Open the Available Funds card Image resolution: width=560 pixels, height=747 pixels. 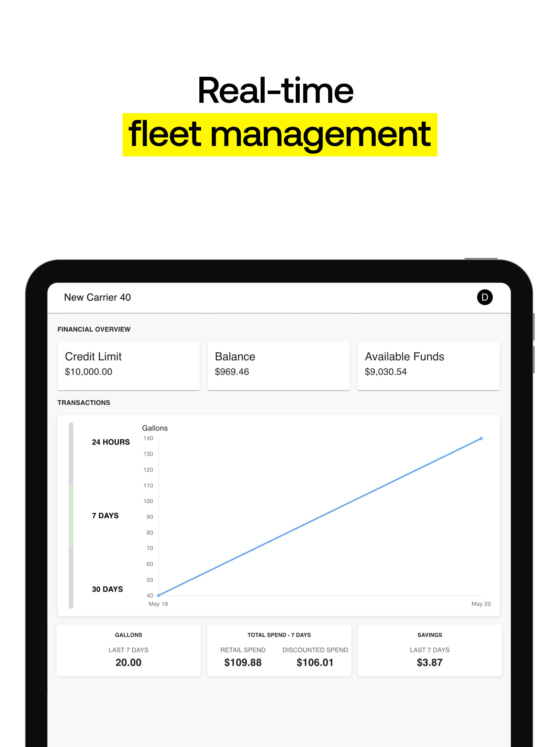pyautogui.click(x=428, y=366)
